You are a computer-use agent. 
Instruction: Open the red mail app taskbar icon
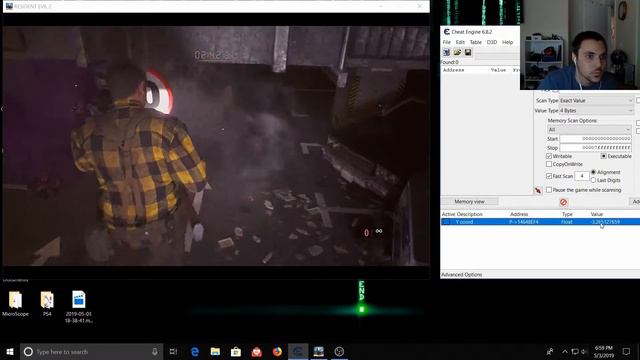[257, 351]
